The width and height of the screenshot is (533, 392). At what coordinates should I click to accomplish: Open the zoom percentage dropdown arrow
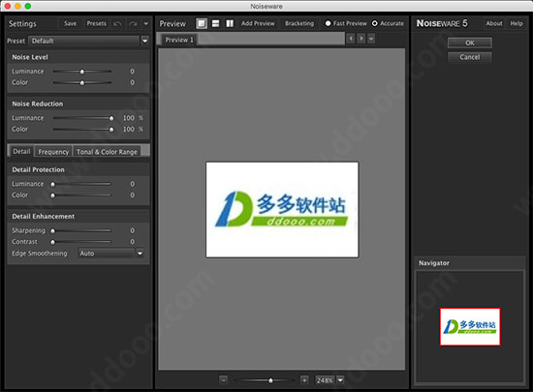click(x=340, y=380)
